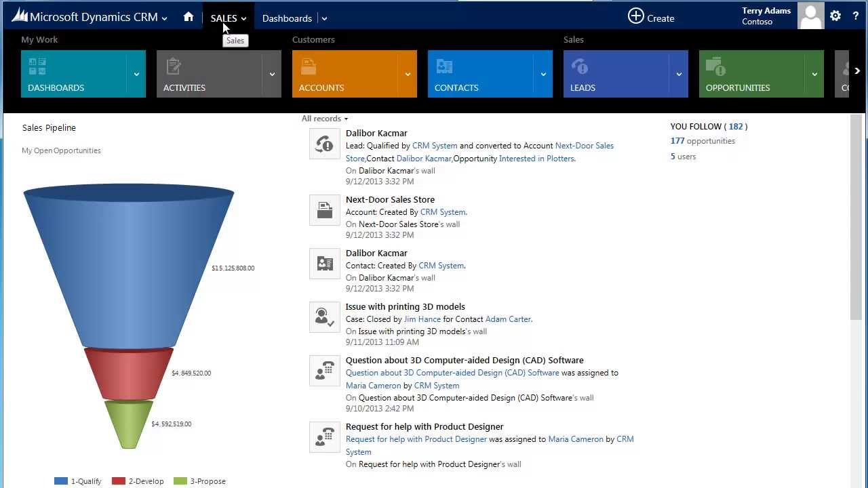This screenshot has width=868, height=488.
Task: Click the Create plus icon
Action: [x=635, y=16]
